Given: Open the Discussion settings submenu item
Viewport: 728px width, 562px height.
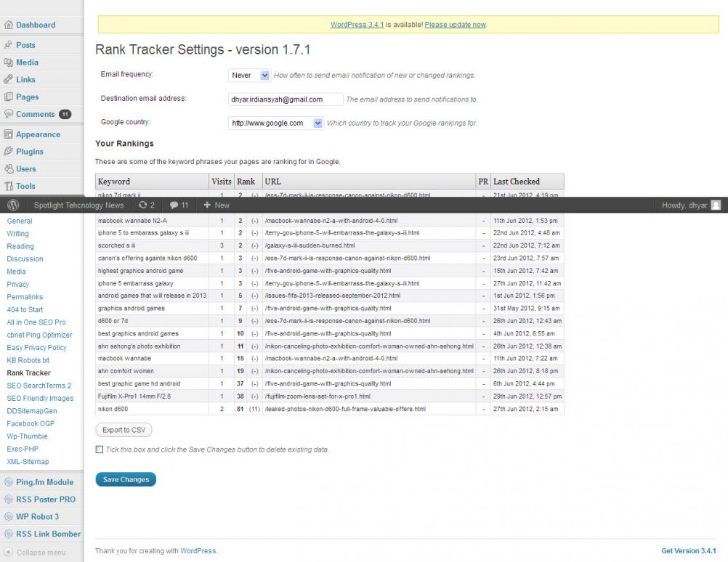Looking at the screenshot, I should (x=25, y=259).
